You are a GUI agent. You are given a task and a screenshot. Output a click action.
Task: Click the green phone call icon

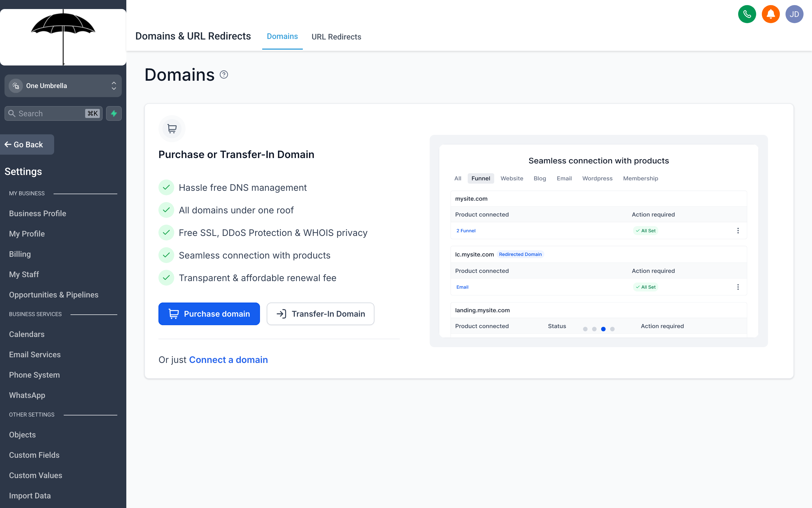(747, 14)
